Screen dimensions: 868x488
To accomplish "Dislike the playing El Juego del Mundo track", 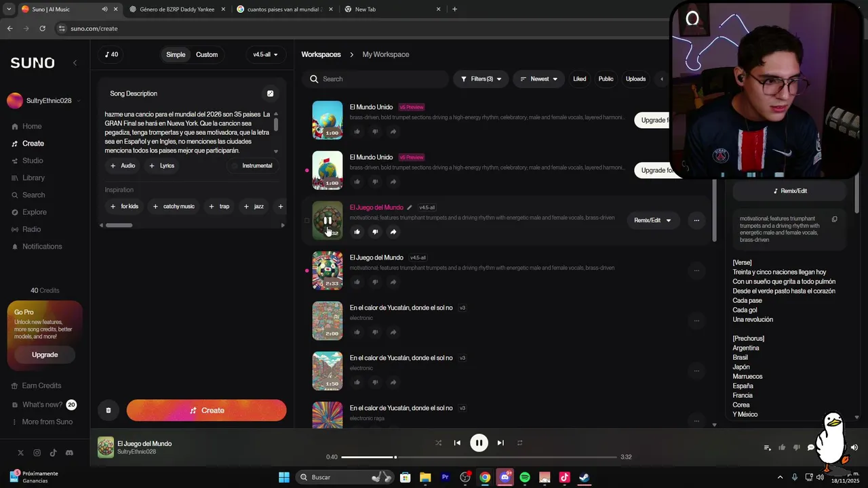I will pyautogui.click(x=375, y=232).
